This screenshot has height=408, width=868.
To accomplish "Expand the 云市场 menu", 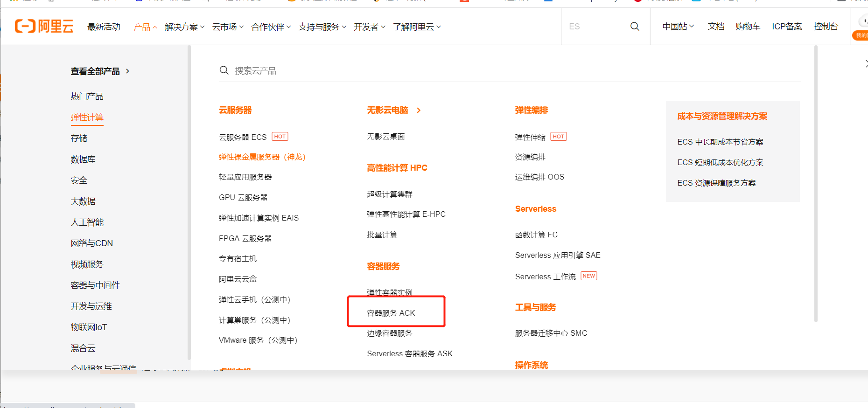I will pyautogui.click(x=228, y=27).
